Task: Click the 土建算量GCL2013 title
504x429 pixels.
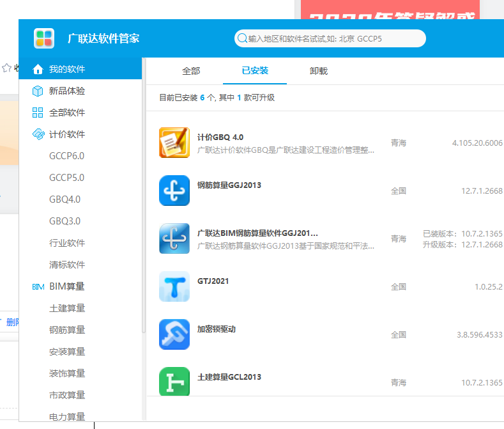Action: click(229, 377)
